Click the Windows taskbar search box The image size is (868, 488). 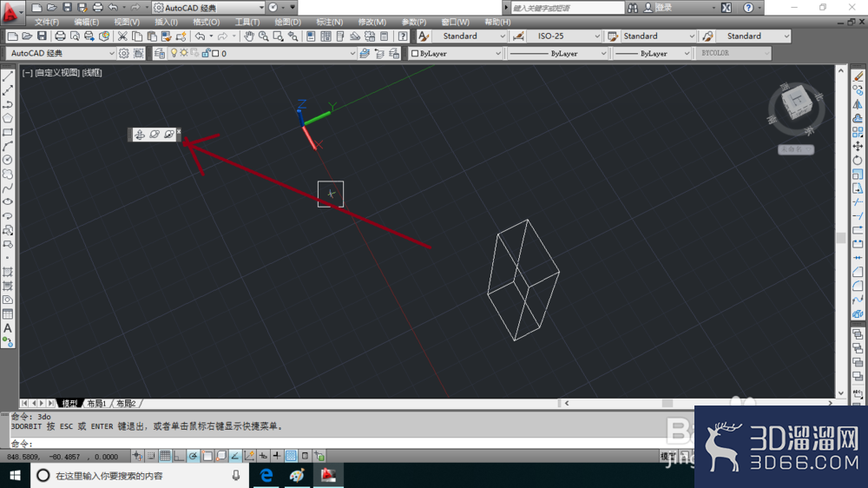pyautogui.click(x=139, y=475)
